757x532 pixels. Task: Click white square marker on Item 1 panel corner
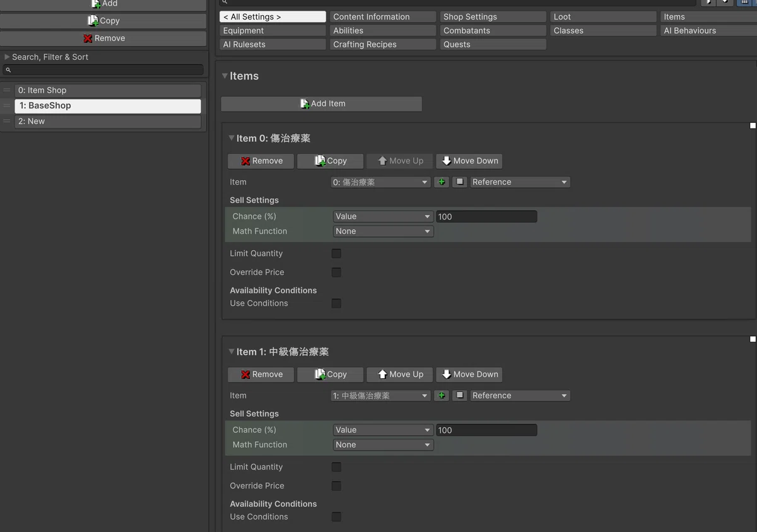(753, 339)
